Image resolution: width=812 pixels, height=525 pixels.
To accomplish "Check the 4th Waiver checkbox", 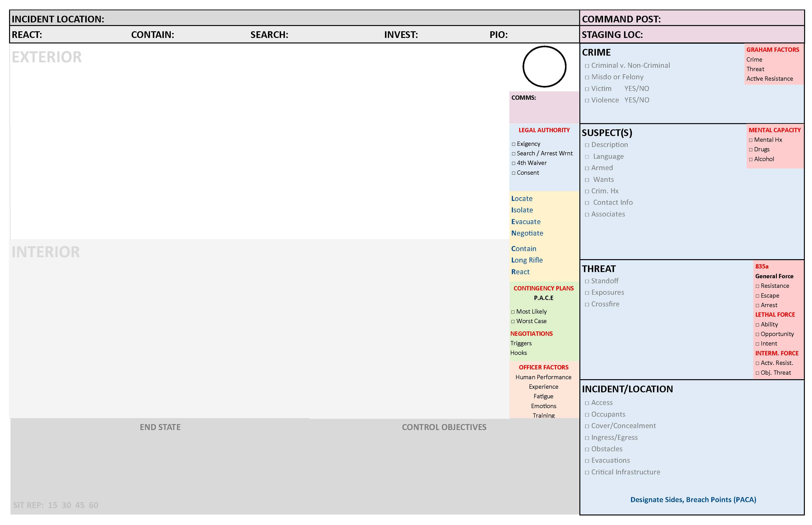I will pos(514,163).
